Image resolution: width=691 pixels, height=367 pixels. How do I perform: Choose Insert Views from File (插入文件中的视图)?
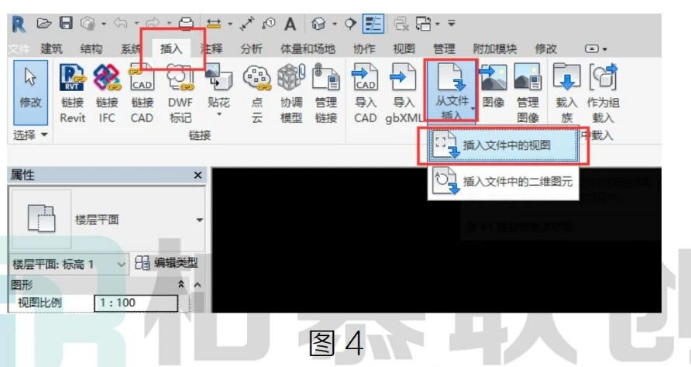point(503,145)
